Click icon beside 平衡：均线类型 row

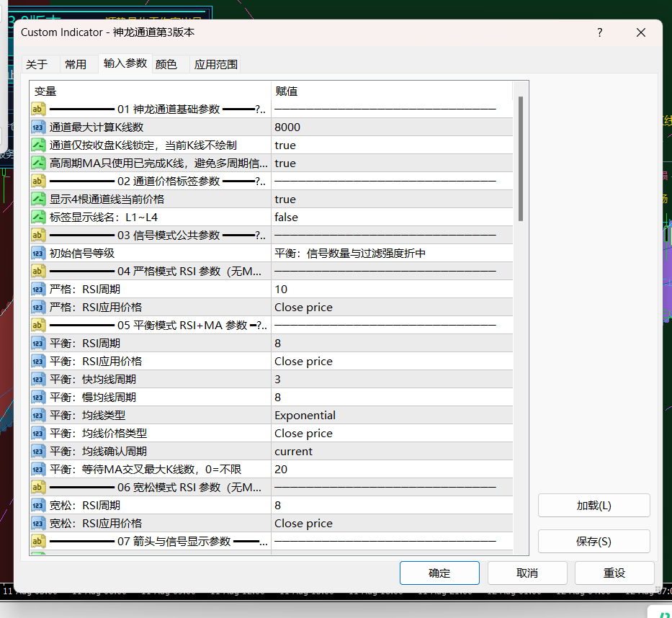tap(38, 416)
